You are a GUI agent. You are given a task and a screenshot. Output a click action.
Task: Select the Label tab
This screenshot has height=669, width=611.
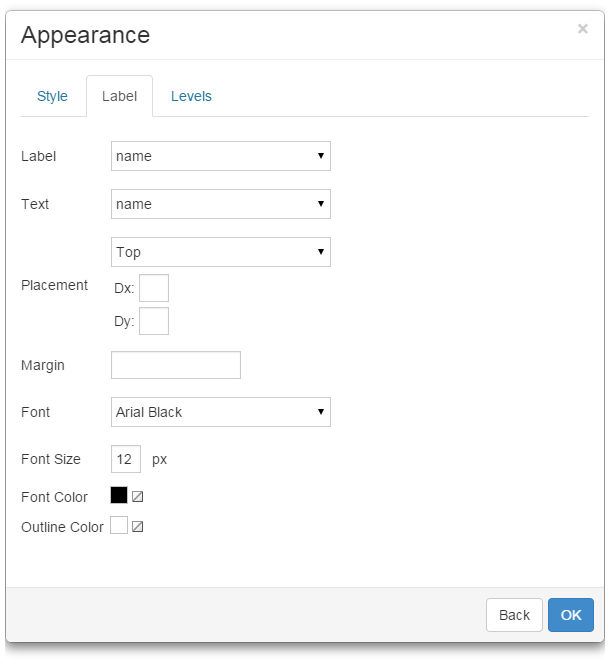pyautogui.click(x=119, y=96)
